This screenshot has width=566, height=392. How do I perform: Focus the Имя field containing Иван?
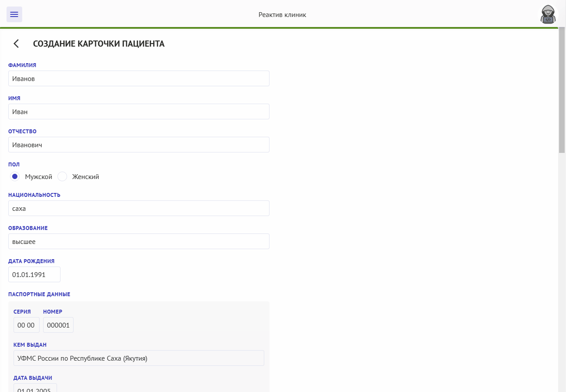point(139,112)
